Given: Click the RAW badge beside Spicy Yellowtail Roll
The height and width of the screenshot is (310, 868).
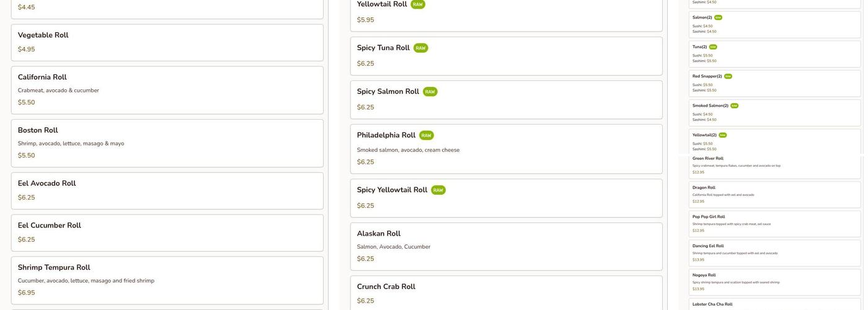Looking at the screenshot, I should [x=438, y=190].
